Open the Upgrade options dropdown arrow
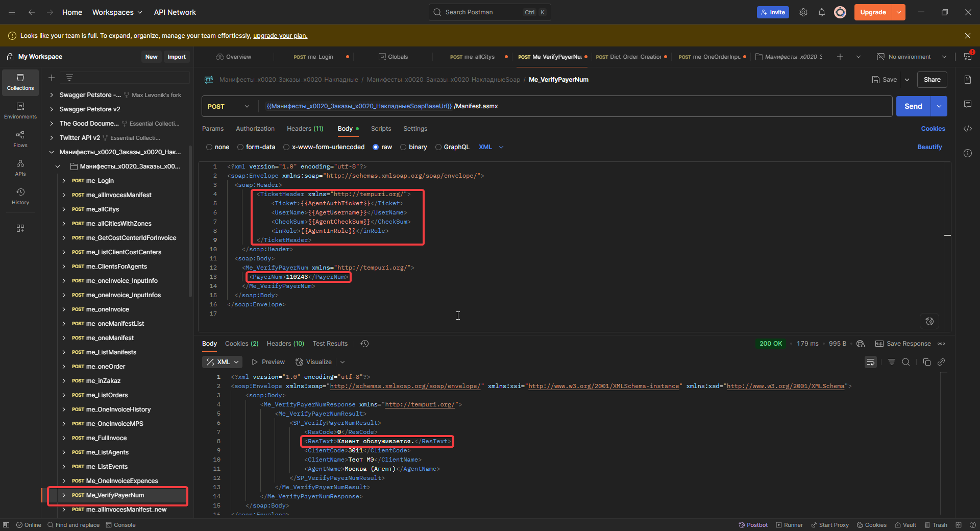This screenshot has height=531, width=980. 899,12
